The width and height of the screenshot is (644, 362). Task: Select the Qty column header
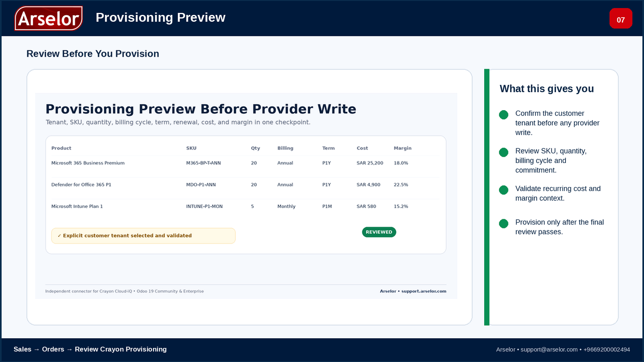[255, 148]
